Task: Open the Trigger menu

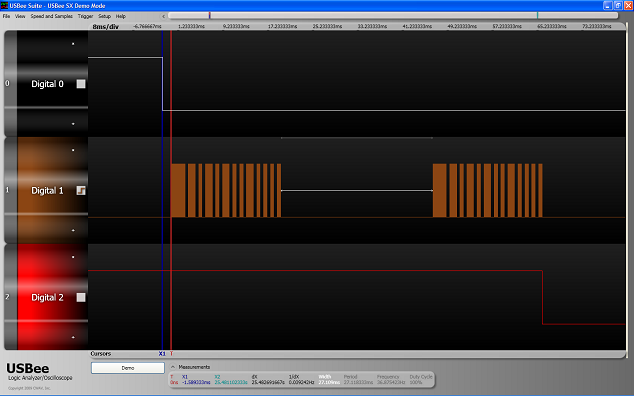Action: click(85, 16)
